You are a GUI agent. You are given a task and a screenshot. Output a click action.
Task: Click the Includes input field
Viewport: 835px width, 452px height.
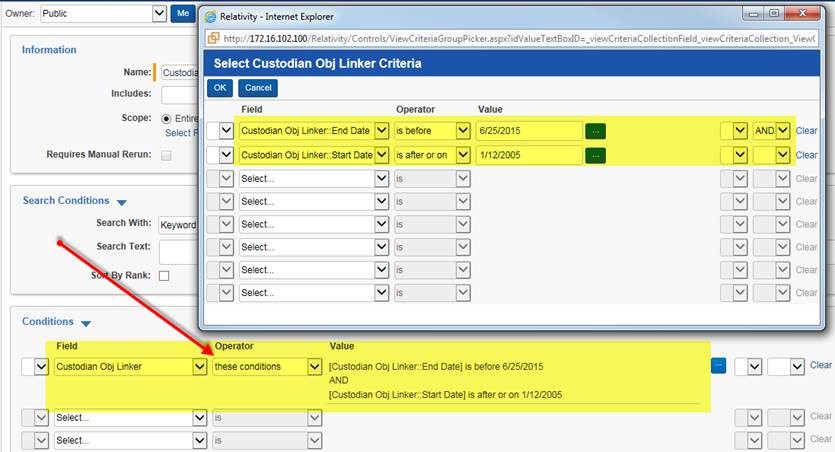(x=179, y=95)
